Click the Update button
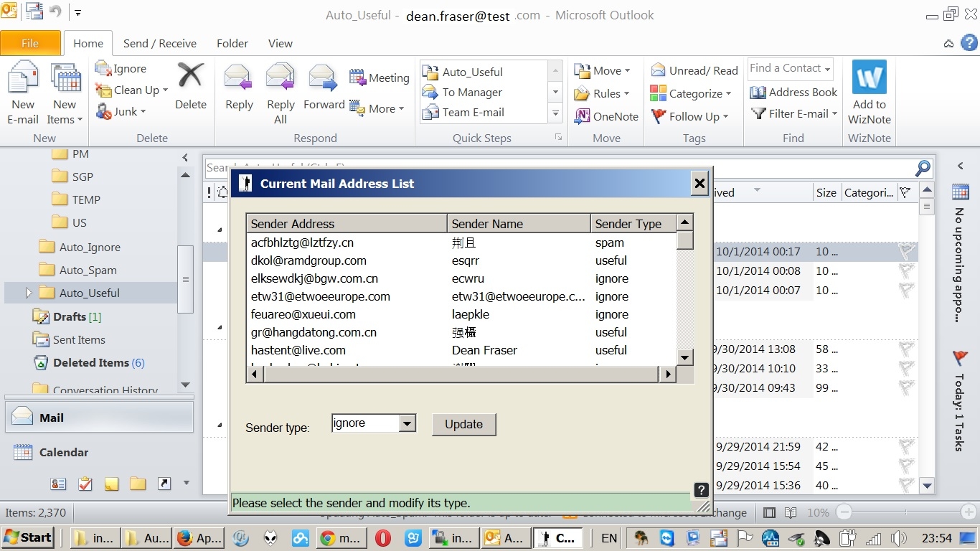Screen dimensions: 980x551 (x=463, y=424)
